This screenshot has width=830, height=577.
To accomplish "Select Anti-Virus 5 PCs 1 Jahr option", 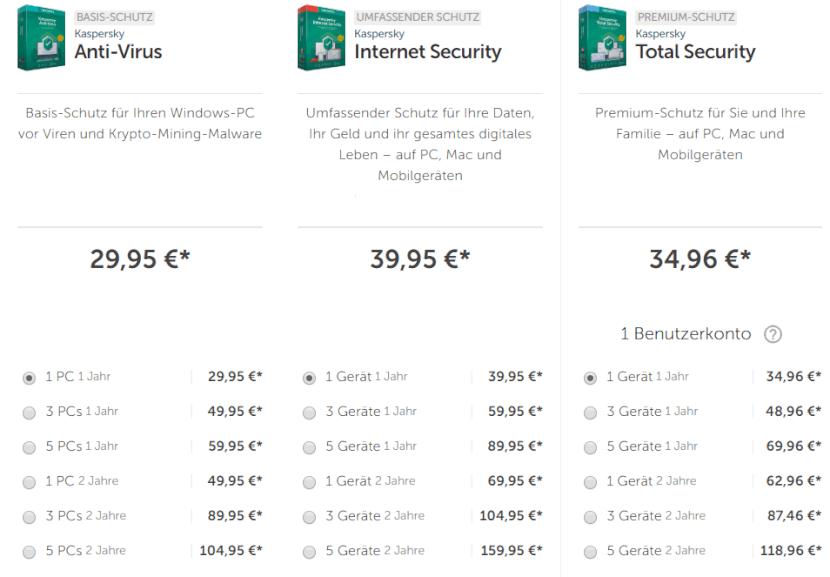I will pos(29,447).
